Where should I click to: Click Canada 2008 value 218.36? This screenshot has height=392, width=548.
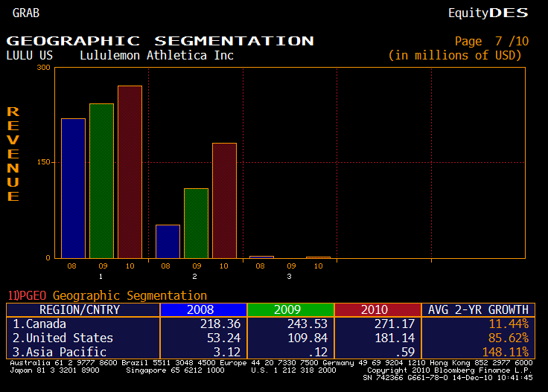coord(220,324)
